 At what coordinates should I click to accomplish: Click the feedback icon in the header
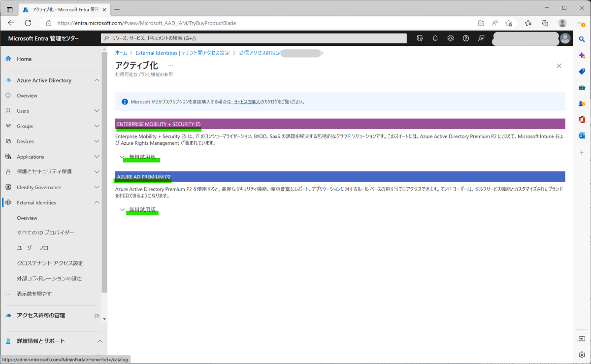481,38
